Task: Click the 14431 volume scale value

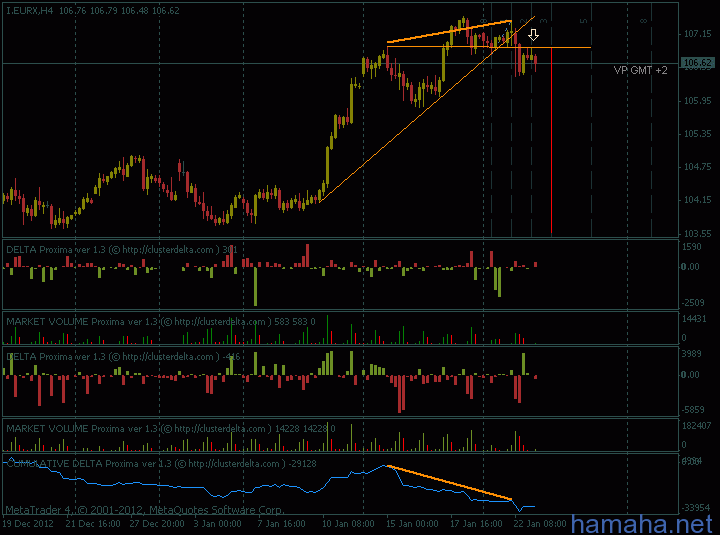Action: (x=694, y=319)
